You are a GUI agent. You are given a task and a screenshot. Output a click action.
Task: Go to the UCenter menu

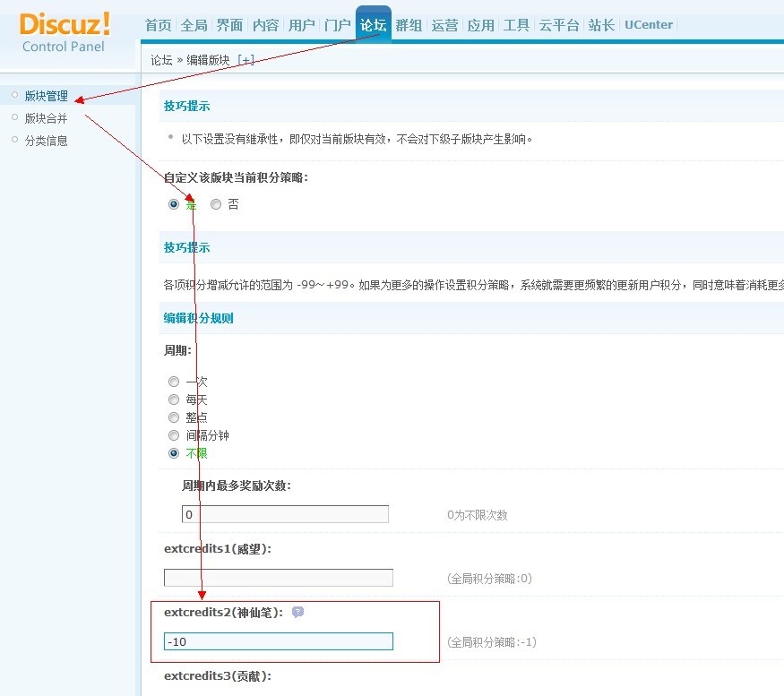point(649,25)
